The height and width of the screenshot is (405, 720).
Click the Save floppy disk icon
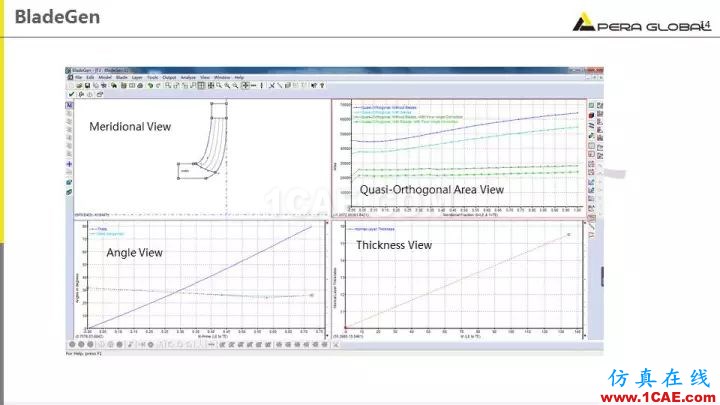[x=87, y=85]
